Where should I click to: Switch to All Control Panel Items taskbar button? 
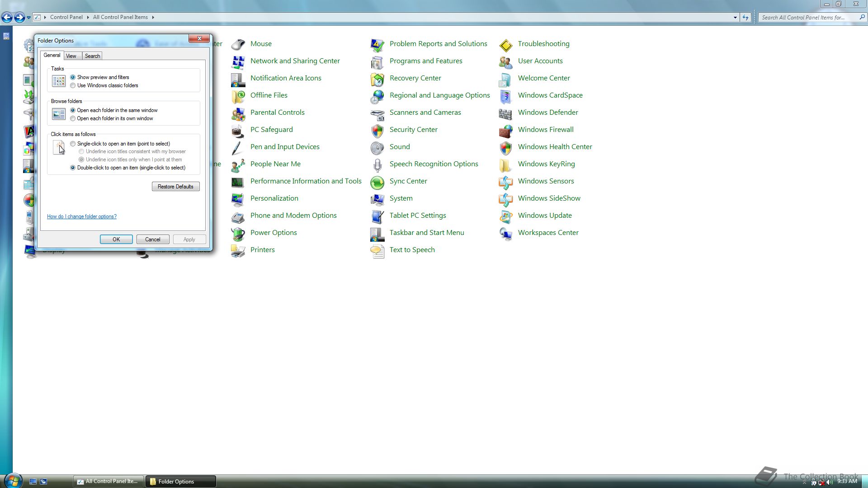pos(108,481)
